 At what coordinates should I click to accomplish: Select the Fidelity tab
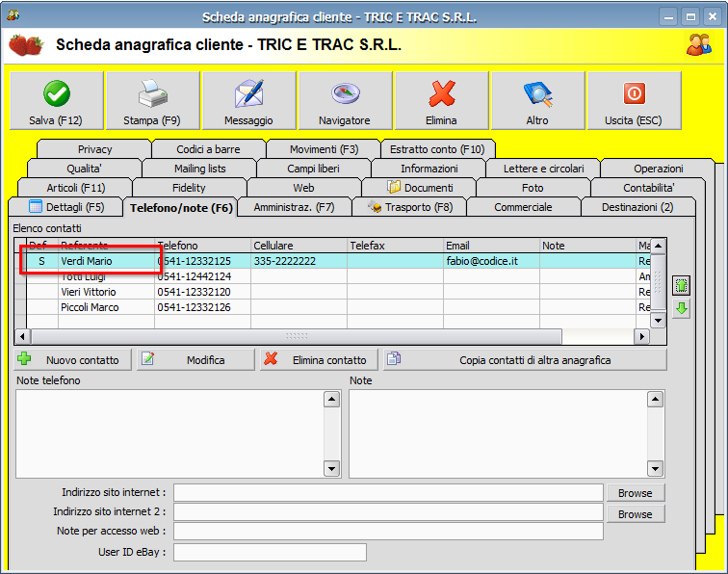pyautogui.click(x=189, y=188)
